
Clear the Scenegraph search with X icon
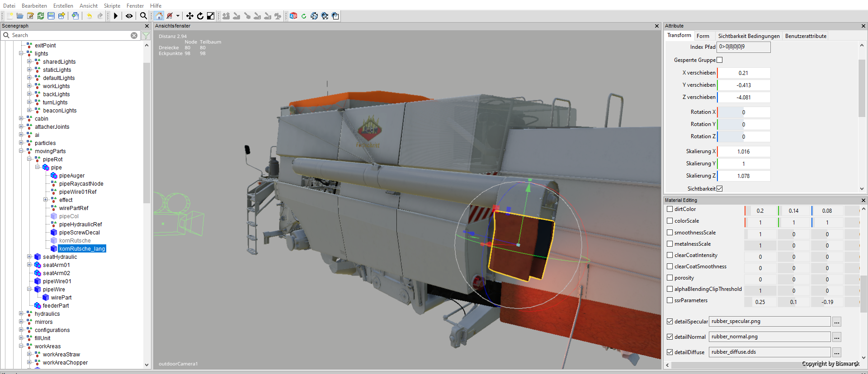(134, 35)
